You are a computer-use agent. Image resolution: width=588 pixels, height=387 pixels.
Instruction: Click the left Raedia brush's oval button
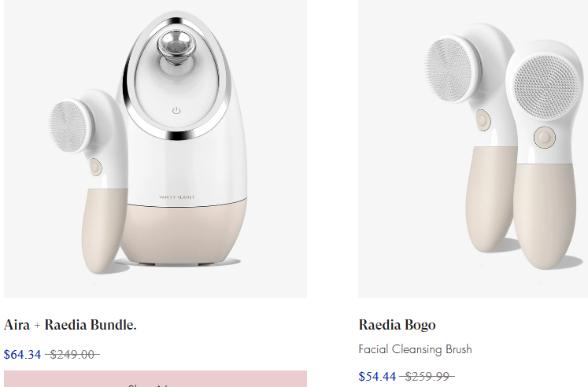point(483,120)
